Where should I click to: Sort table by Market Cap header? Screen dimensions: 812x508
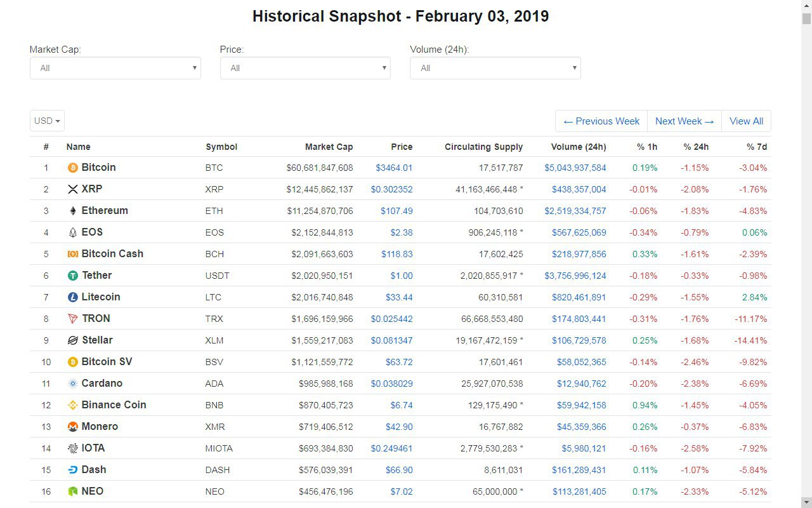coord(329,147)
